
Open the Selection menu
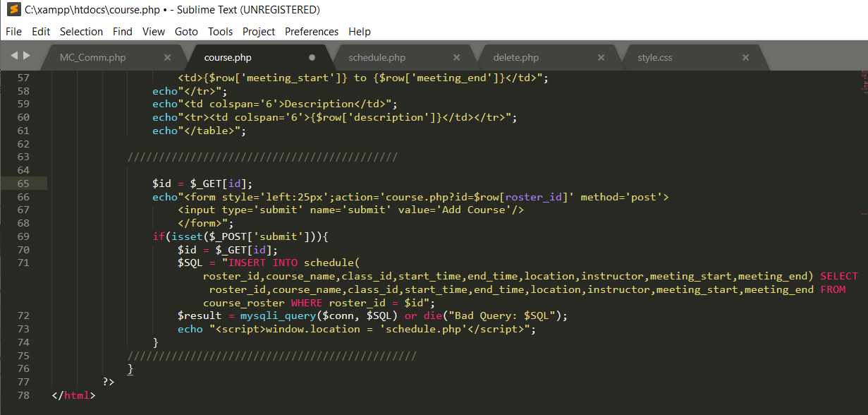point(81,32)
